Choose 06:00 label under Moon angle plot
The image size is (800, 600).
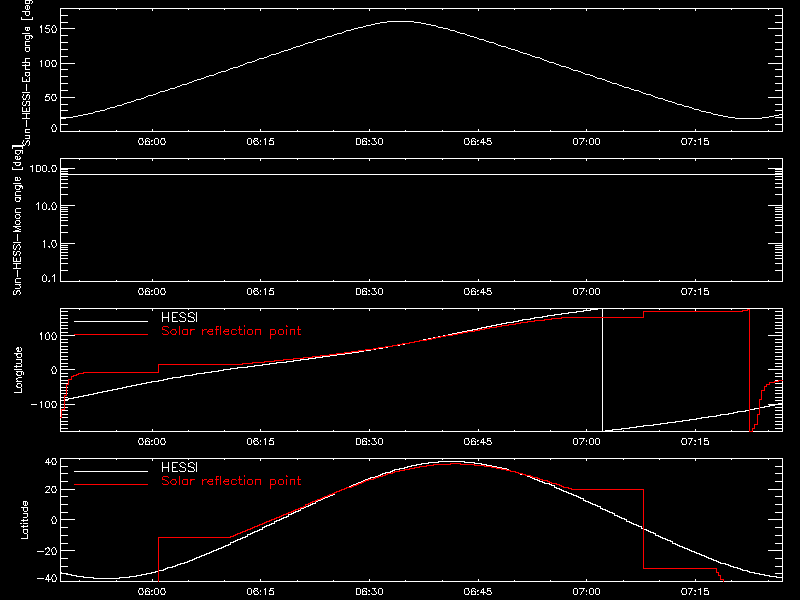click(152, 292)
